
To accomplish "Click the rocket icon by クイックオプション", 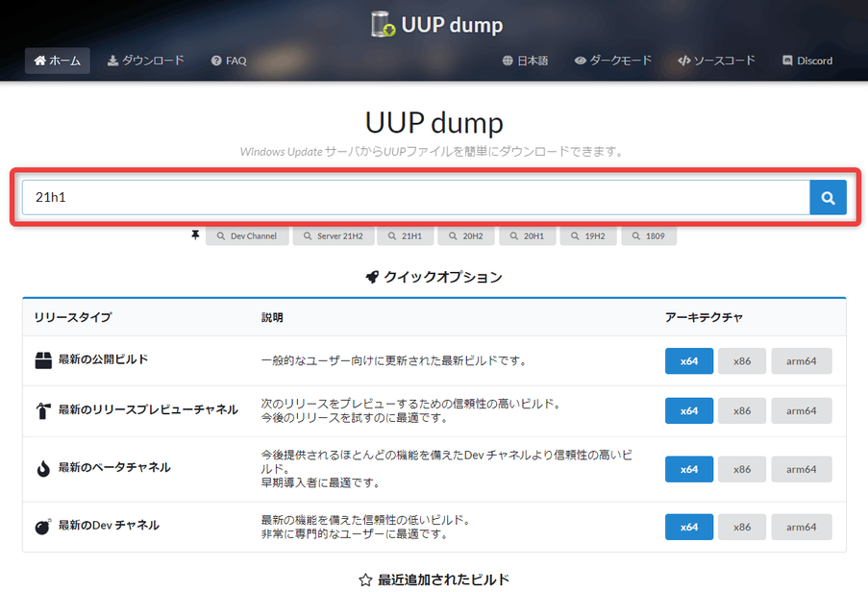I will coord(373,277).
